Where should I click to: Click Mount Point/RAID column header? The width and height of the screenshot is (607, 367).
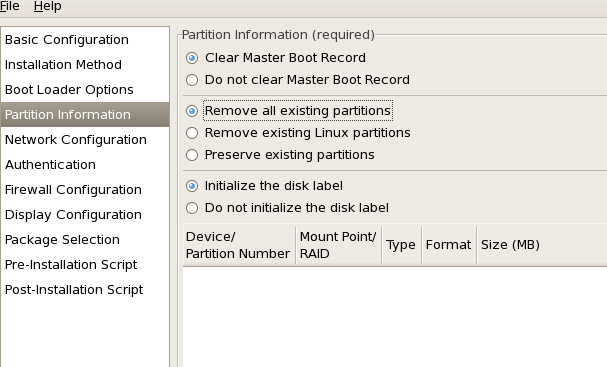pyautogui.click(x=339, y=245)
